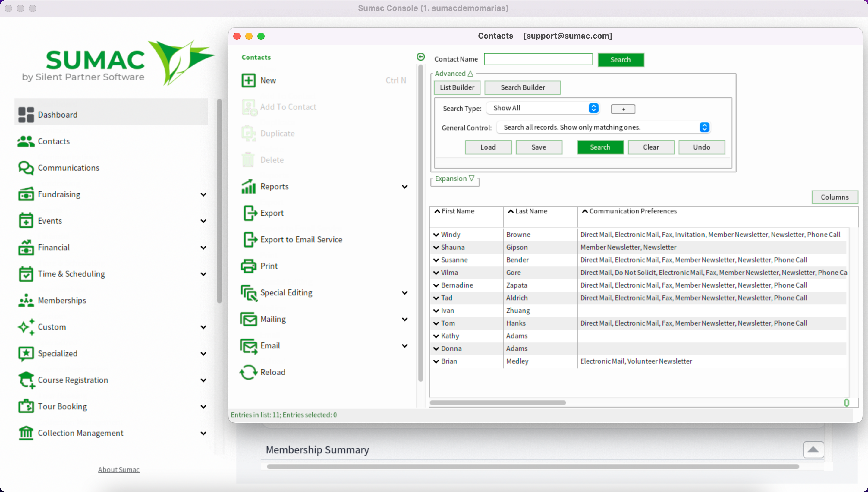
Task: Select the Financial icon in sidebar
Action: tap(26, 247)
